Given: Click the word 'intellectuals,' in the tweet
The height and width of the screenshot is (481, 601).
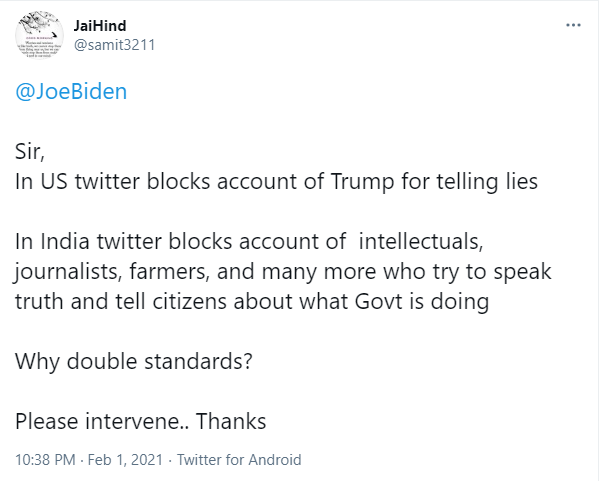Looking at the screenshot, I should click(421, 242).
